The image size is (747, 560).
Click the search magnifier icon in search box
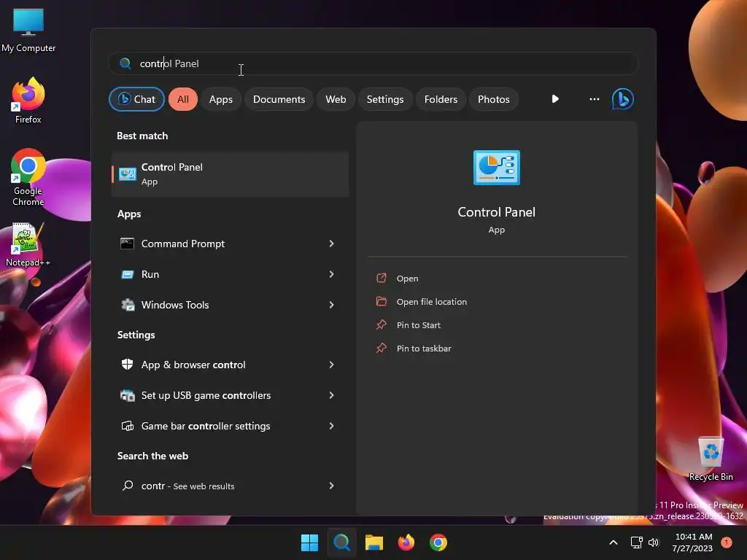click(125, 63)
